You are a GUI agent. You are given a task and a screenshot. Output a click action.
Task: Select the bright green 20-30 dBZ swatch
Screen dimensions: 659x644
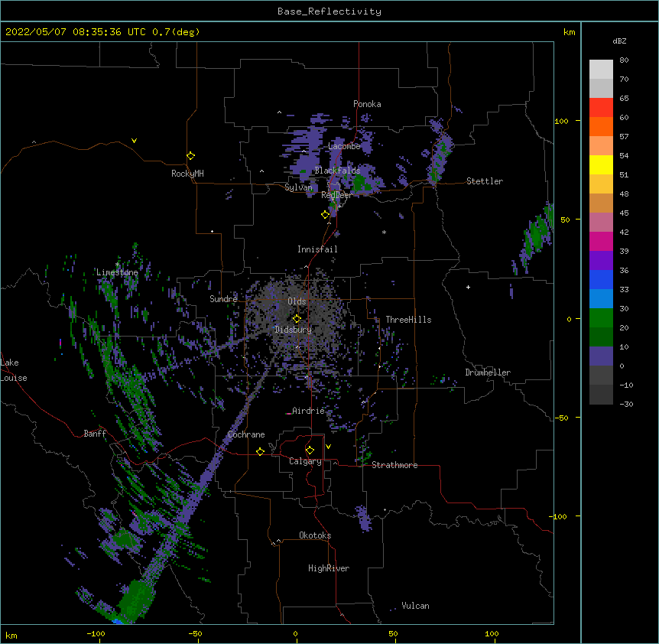(x=601, y=318)
